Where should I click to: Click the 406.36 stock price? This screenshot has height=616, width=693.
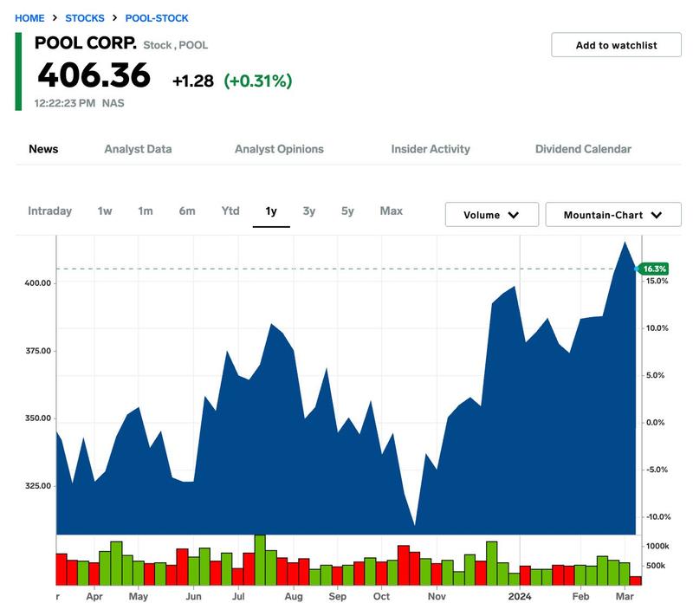(94, 75)
